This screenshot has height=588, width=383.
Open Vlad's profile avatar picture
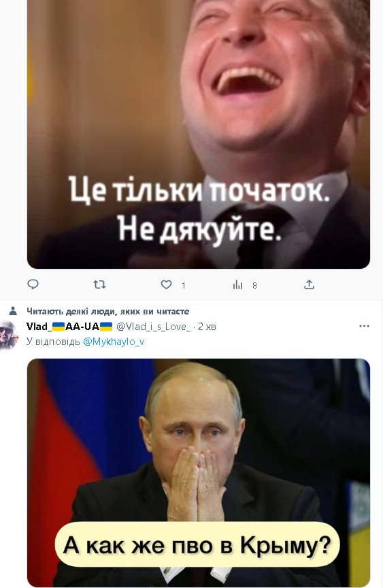tap(9, 335)
